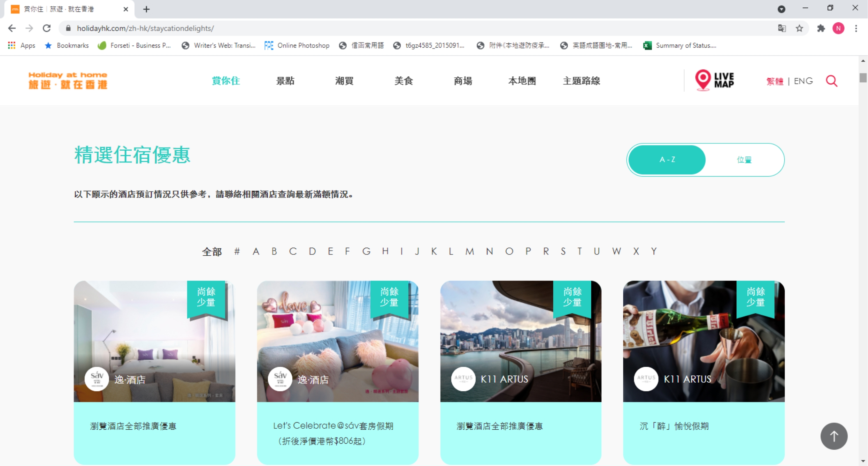Open t6gz4585 bookmark
Image resolution: width=868 pixels, height=466 pixels.
(x=429, y=45)
